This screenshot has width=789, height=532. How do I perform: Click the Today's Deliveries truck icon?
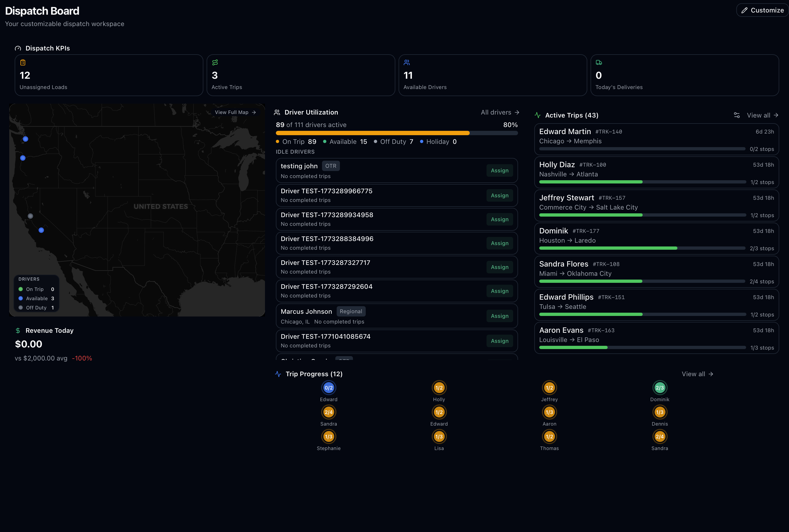pyautogui.click(x=599, y=62)
